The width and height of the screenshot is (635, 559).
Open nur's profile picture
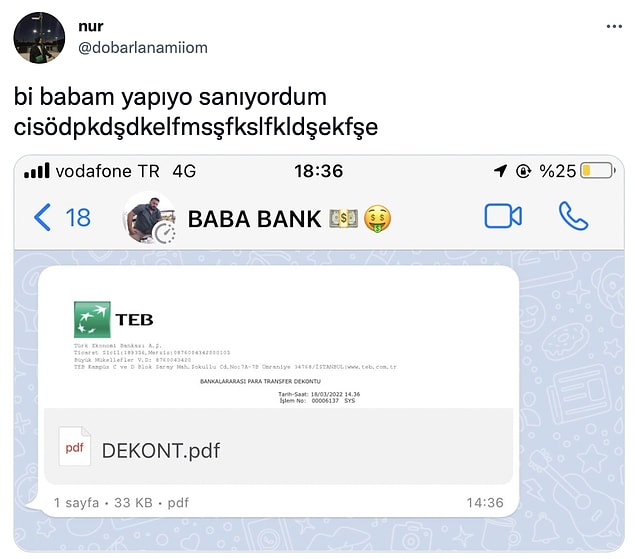pyautogui.click(x=39, y=38)
